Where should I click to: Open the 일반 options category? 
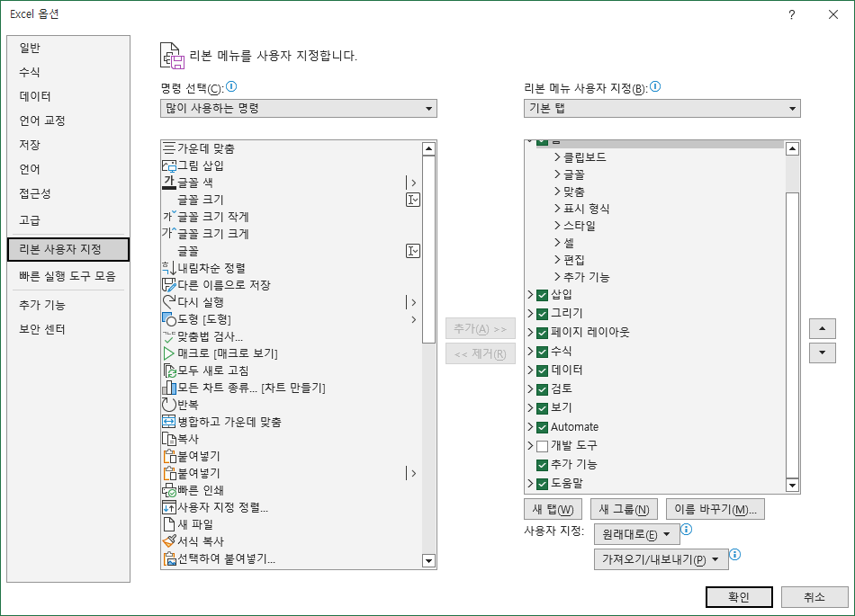pos(68,48)
